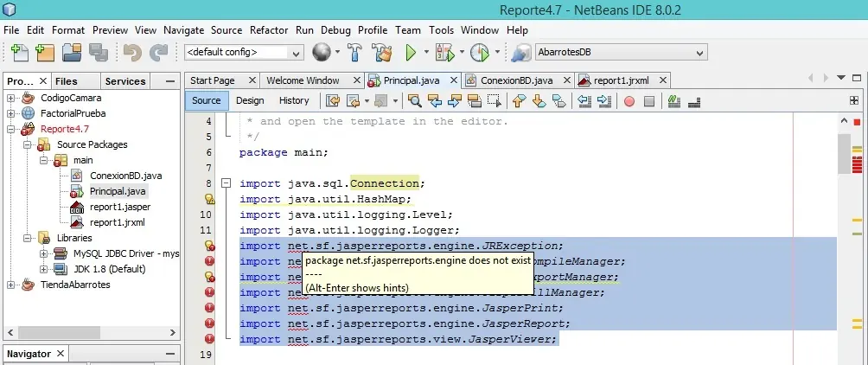This screenshot has width=868, height=365.
Task: Switch to Design view
Action: pyautogui.click(x=250, y=101)
